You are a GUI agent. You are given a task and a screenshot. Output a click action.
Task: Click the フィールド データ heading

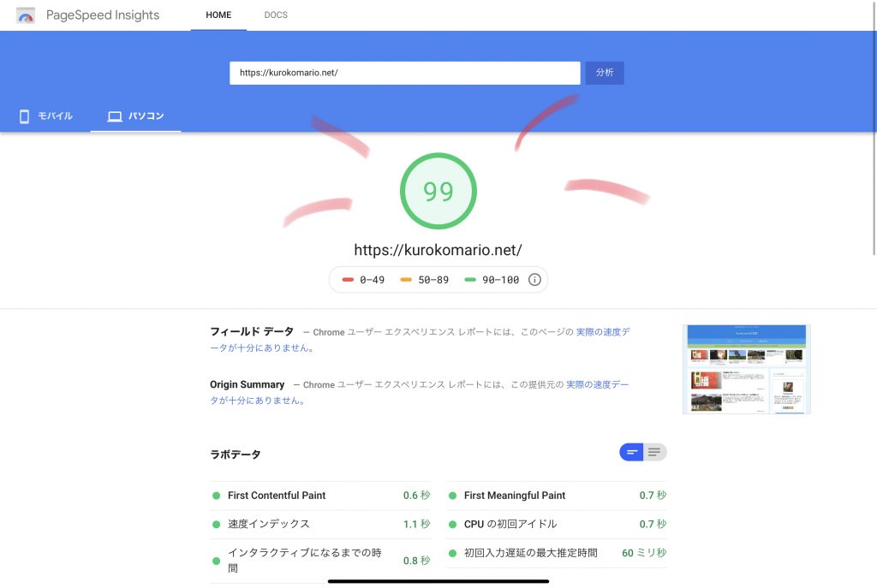[252, 331]
